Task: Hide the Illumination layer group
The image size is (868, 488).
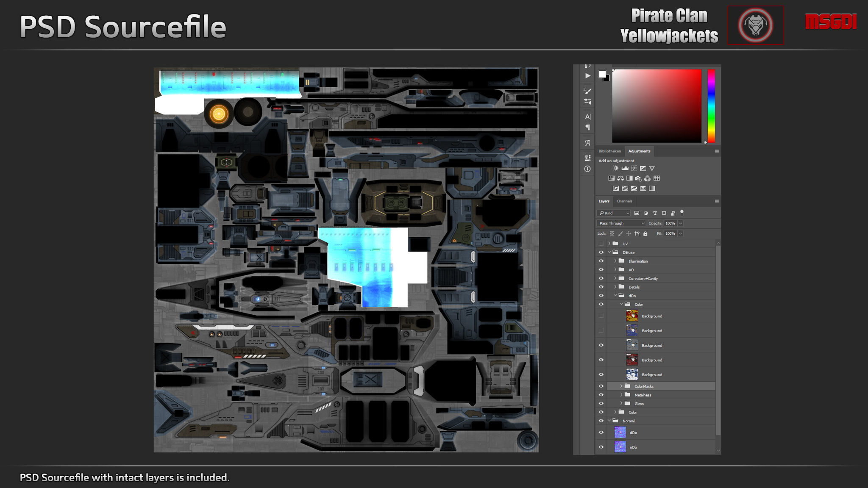Action: [601, 261]
